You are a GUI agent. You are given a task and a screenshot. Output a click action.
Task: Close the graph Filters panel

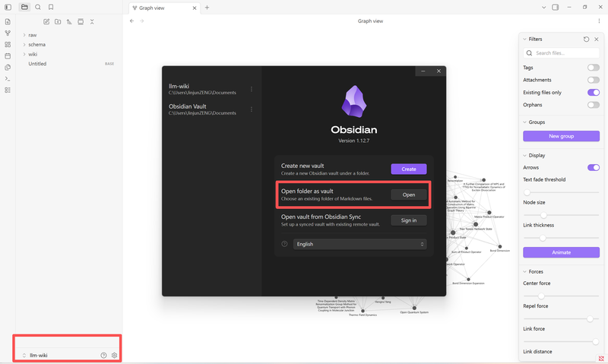pyautogui.click(x=597, y=40)
